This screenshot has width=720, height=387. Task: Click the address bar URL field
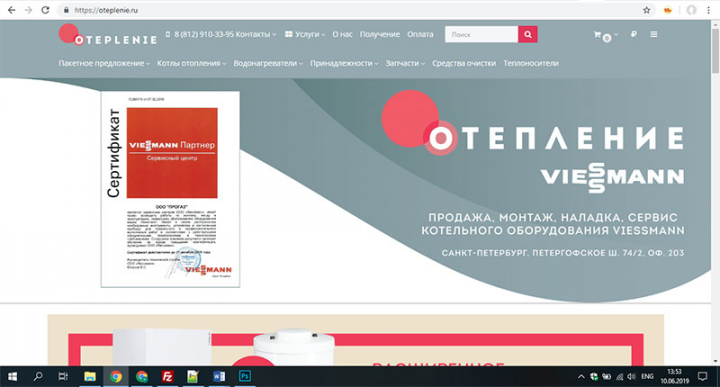pos(349,10)
